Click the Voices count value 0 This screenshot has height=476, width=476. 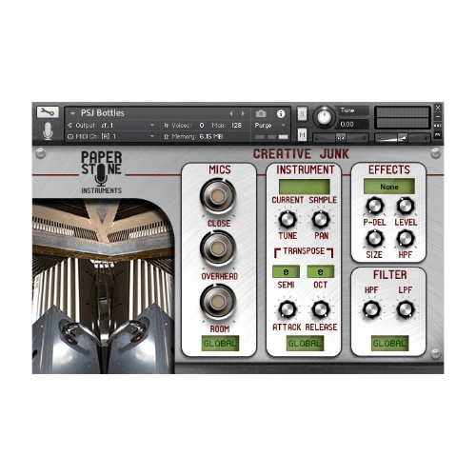click(x=202, y=126)
